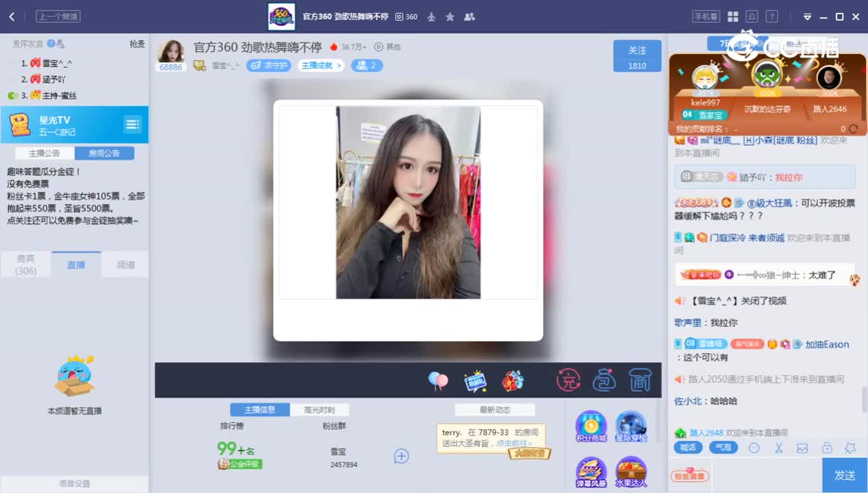Favorite the channel with the star icon

tap(450, 16)
